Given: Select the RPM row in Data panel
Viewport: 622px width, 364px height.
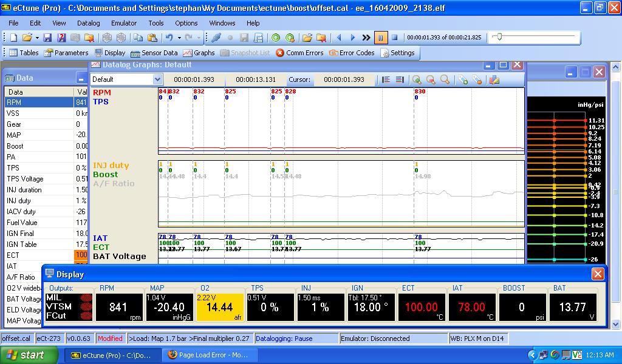Looking at the screenshot, I should point(46,102).
